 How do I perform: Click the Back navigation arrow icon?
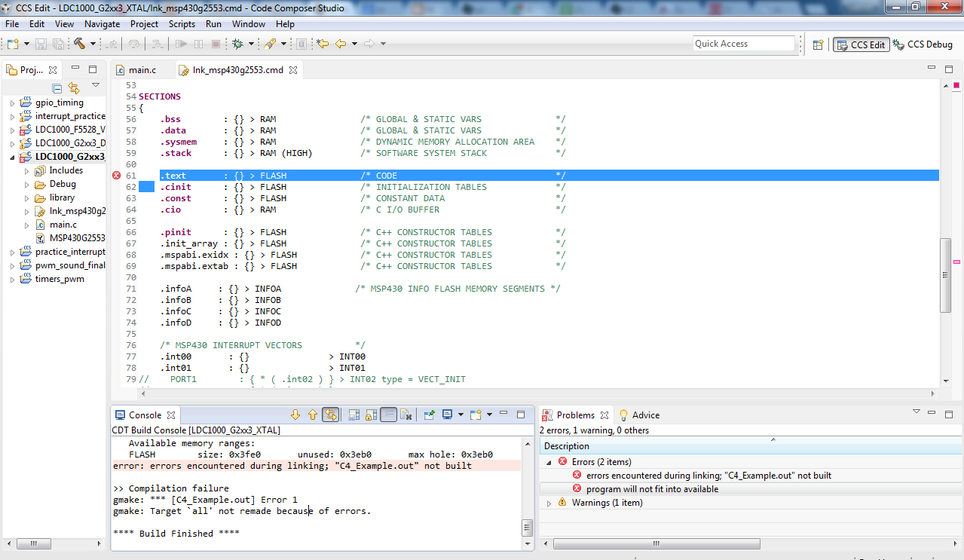[341, 44]
